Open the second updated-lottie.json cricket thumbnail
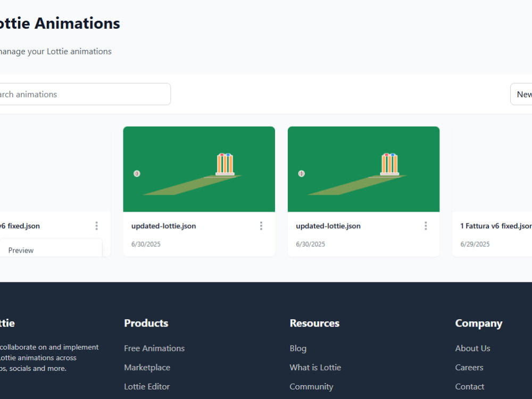Viewport: 532px width, 399px height. pos(364,169)
